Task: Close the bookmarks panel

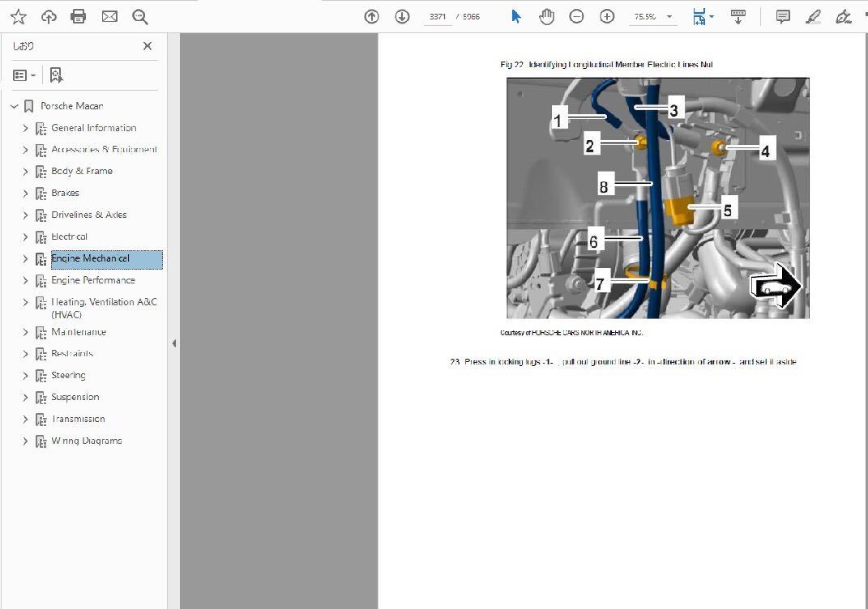Action: pos(148,46)
